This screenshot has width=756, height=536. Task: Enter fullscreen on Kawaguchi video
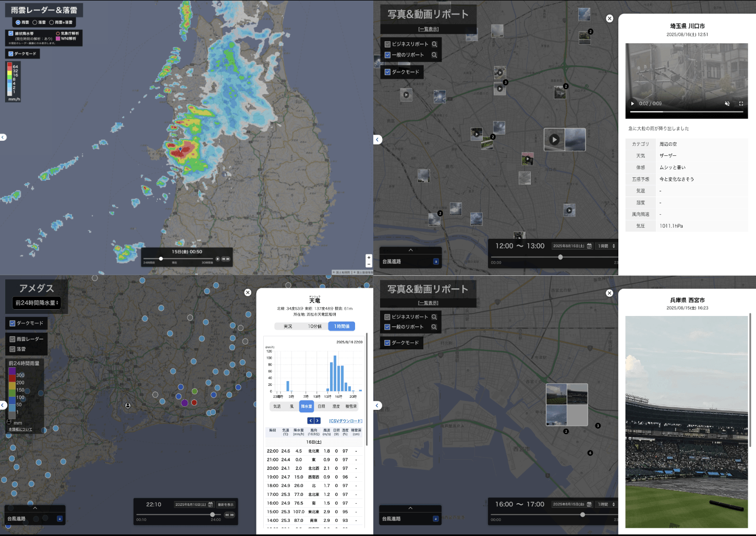(741, 104)
